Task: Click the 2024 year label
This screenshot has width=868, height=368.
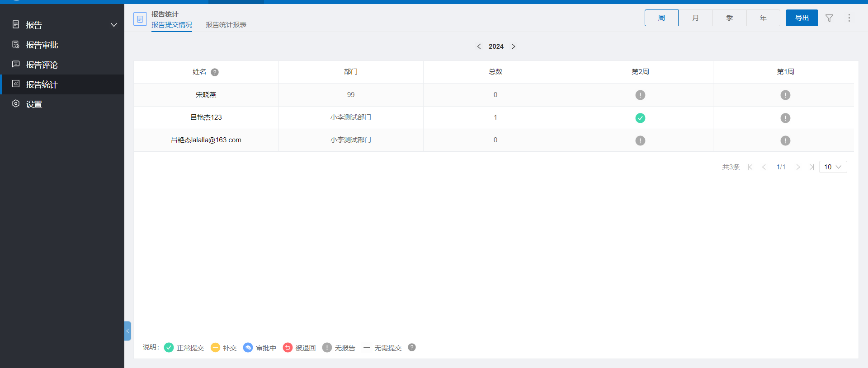Action: coord(496,47)
